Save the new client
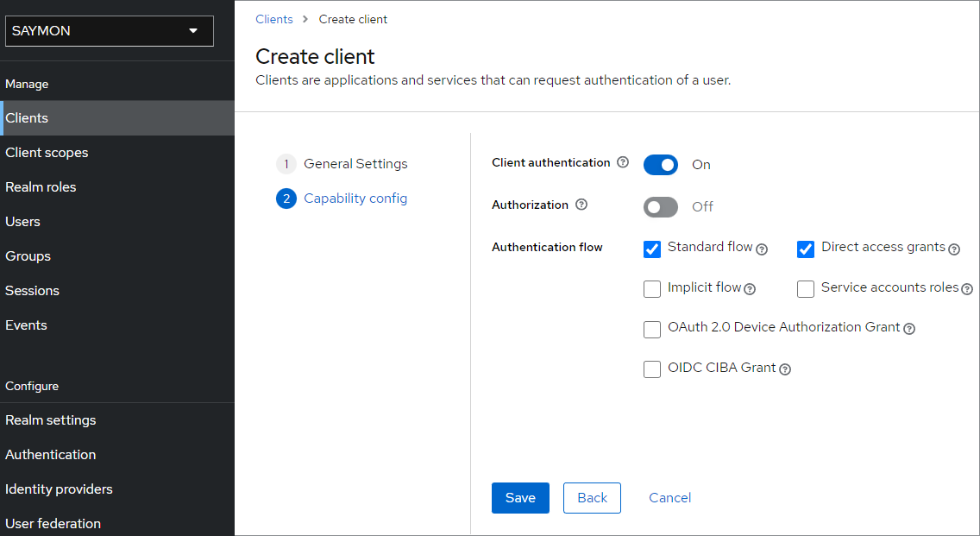This screenshot has width=980, height=536. (520, 498)
